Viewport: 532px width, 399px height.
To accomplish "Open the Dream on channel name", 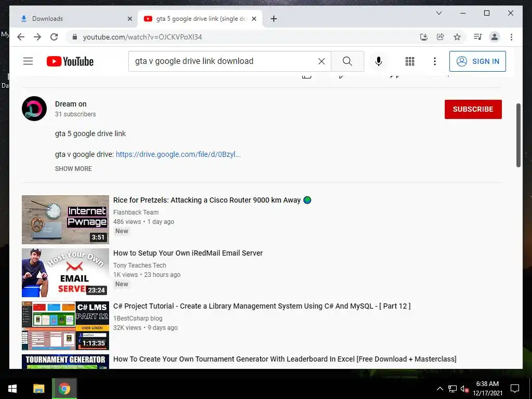I will (x=71, y=104).
